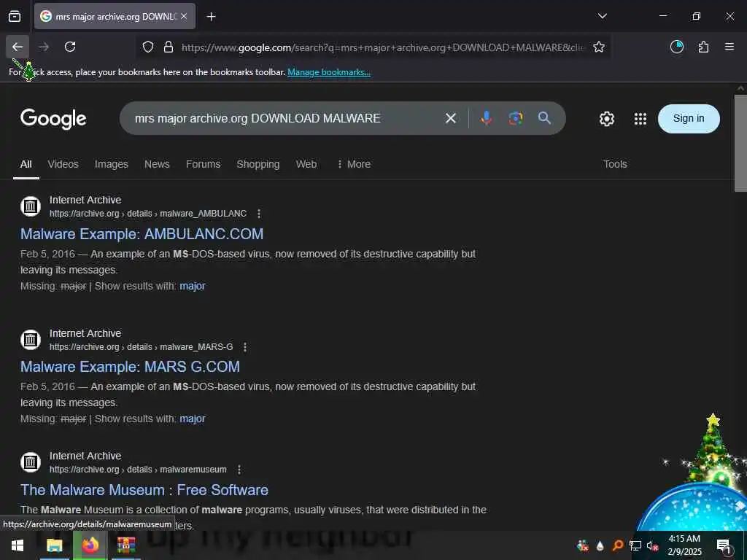Switch to the Web results tab

[306, 164]
